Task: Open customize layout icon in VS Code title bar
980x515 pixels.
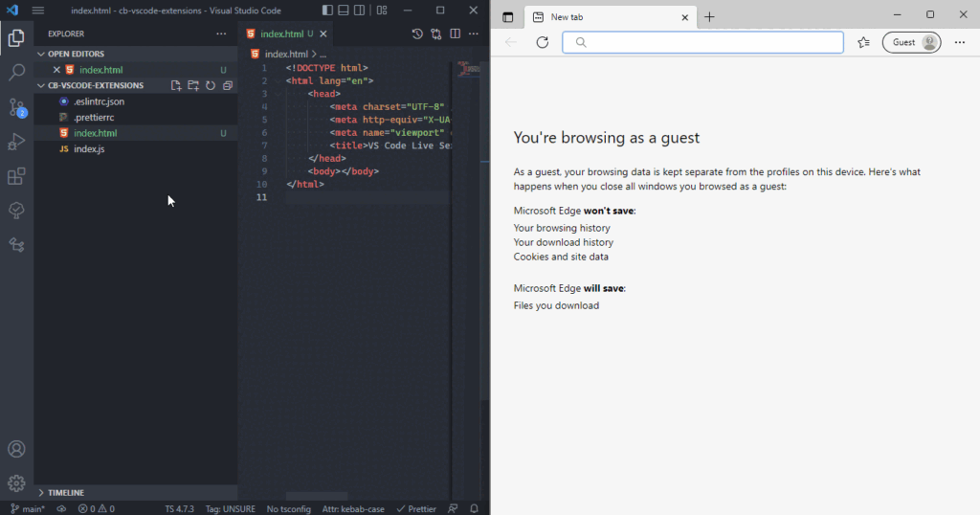Action: click(382, 10)
